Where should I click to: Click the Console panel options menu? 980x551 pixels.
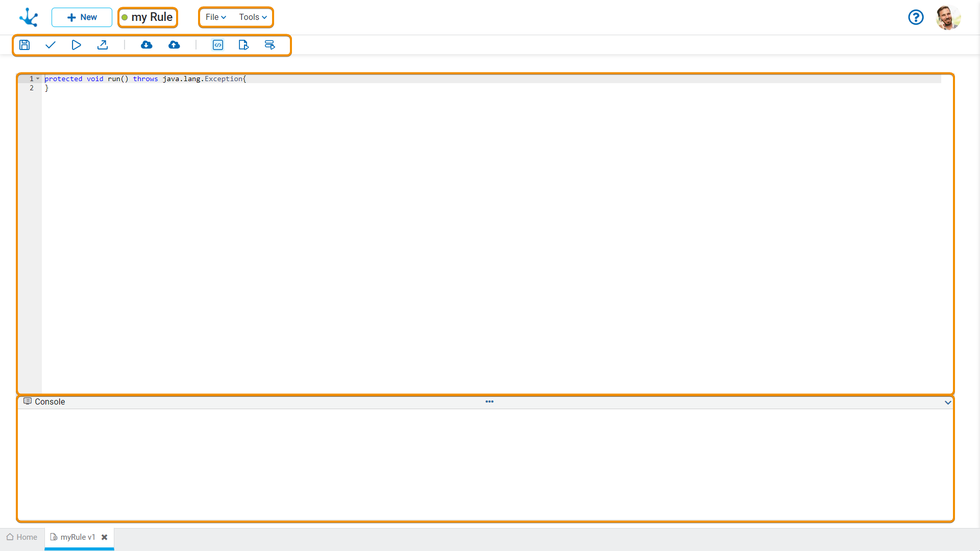[x=489, y=401]
